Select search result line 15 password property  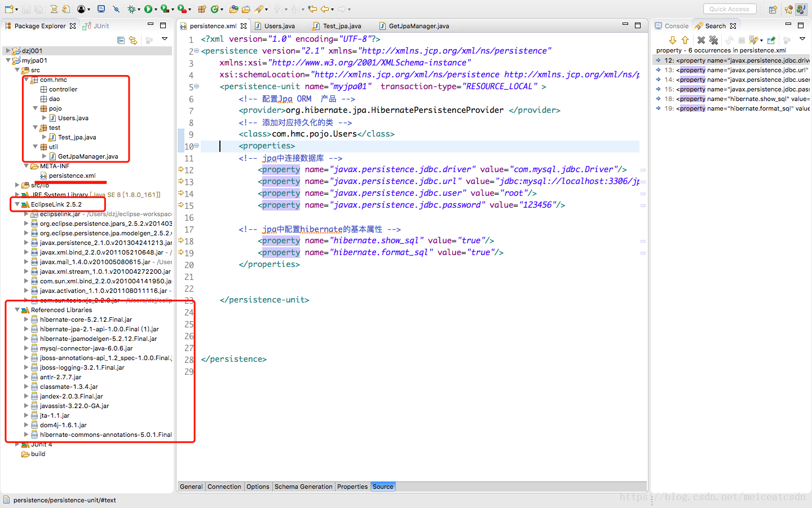click(x=732, y=89)
